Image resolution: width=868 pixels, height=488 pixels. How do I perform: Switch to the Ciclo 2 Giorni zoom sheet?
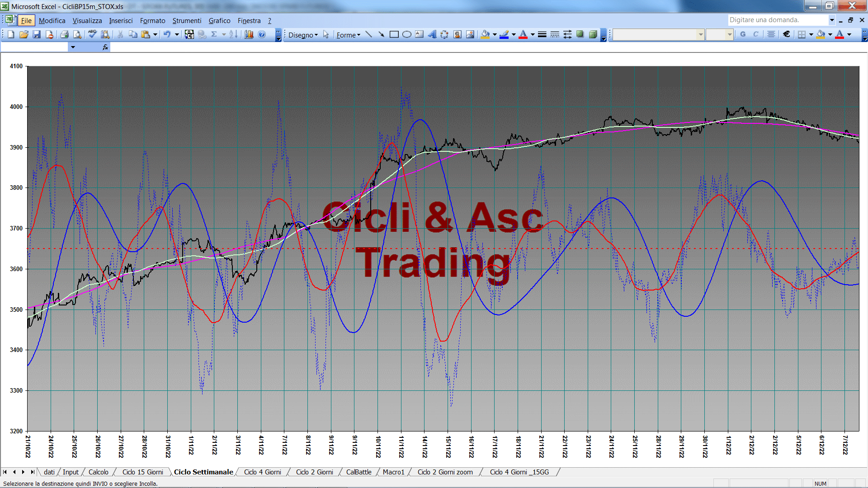(445, 472)
